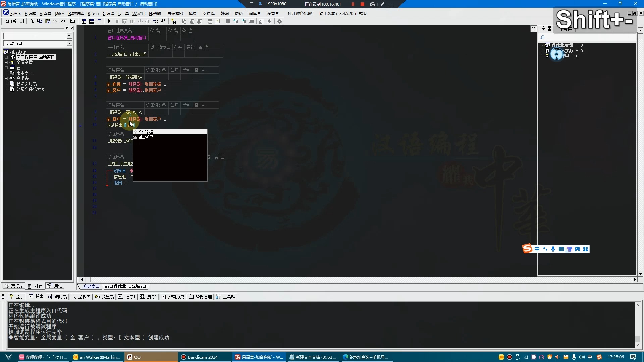Open the R.运行 menu
This screenshot has width=644, height=362.
point(93,13)
